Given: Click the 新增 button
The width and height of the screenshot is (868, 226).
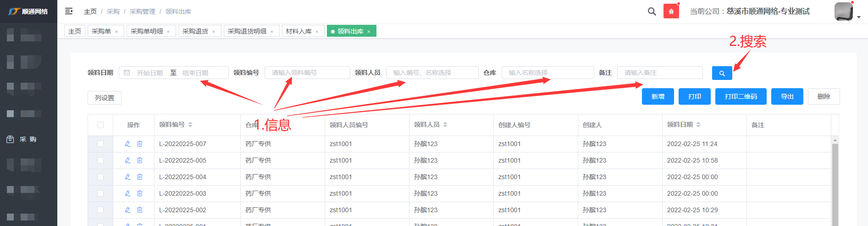Looking at the screenshot, I should (658, 96).
